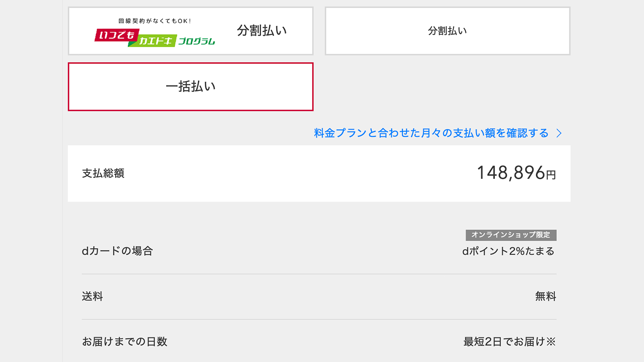The image size is (644, 362).
Task: Click the 支払総額 label
Action: point(103,173)
